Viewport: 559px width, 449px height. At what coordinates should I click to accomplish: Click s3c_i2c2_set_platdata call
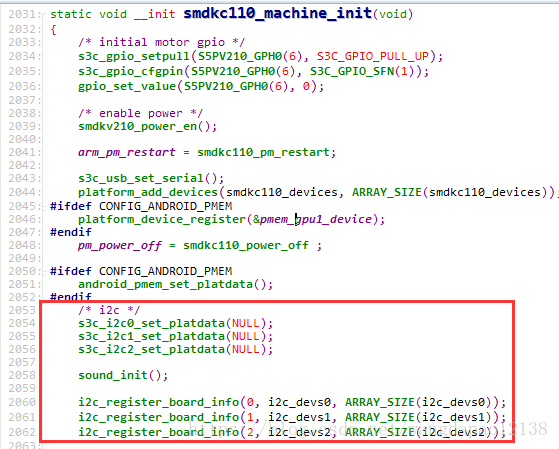tap(152, 349)
